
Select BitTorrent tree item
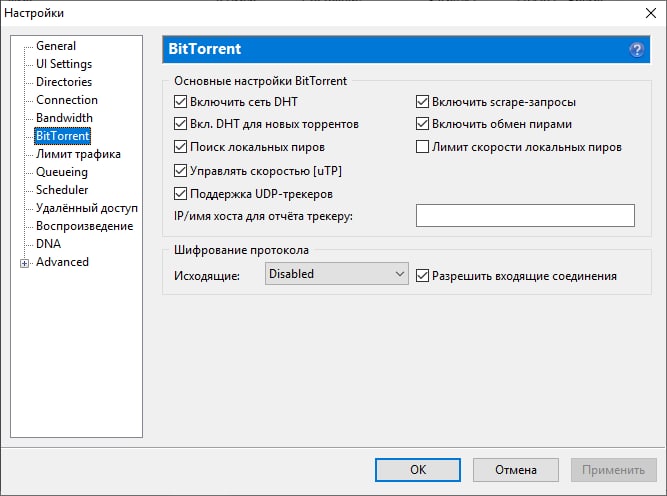(63, 136)
